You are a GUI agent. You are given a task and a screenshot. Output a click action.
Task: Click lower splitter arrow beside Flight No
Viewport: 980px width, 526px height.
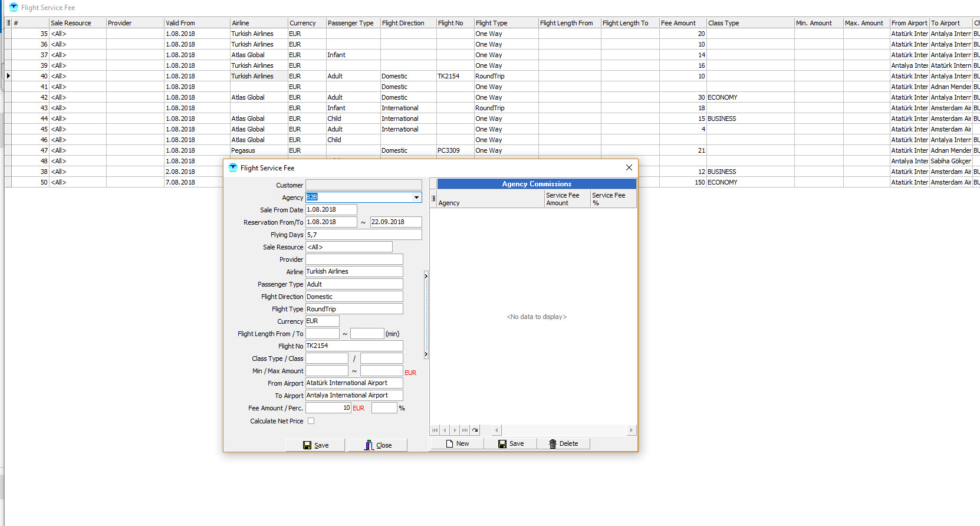426,354
